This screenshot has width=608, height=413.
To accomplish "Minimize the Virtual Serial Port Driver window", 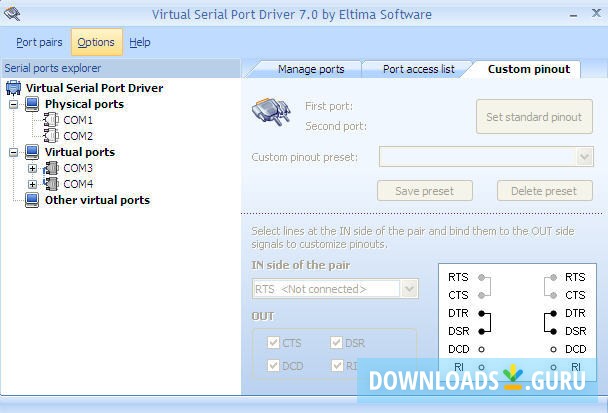I will click(x=573, y=15).
